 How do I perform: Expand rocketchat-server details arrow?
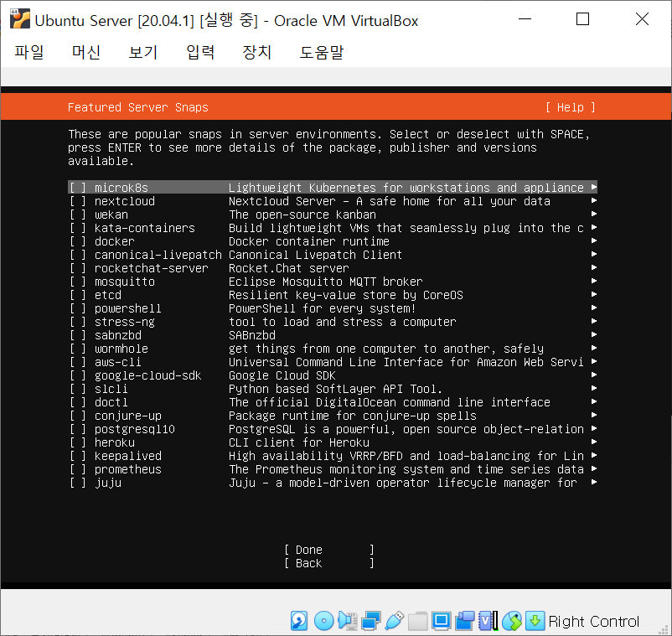(x=594, y=267)
